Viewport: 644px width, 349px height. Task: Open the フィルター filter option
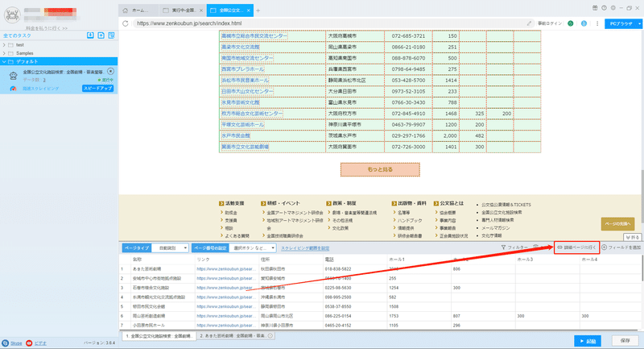tap(514, 247)
